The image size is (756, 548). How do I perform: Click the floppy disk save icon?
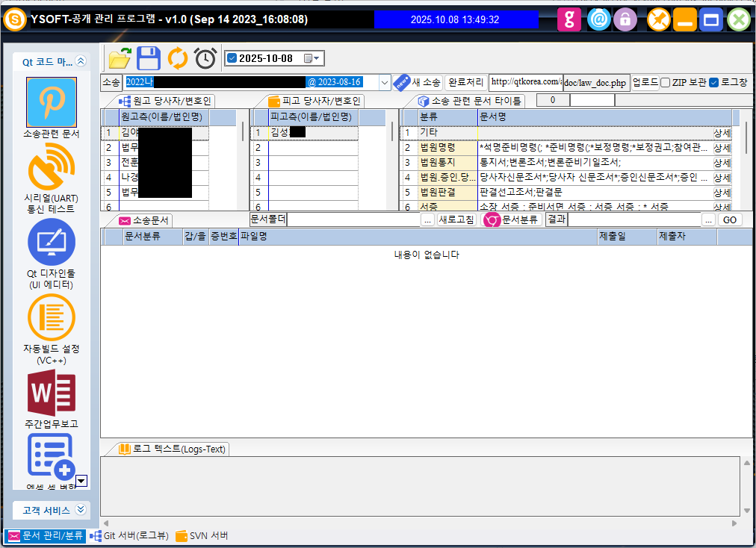149,58
